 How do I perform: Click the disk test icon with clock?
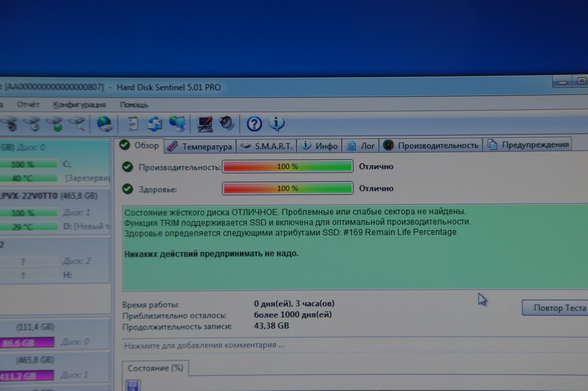33,124
